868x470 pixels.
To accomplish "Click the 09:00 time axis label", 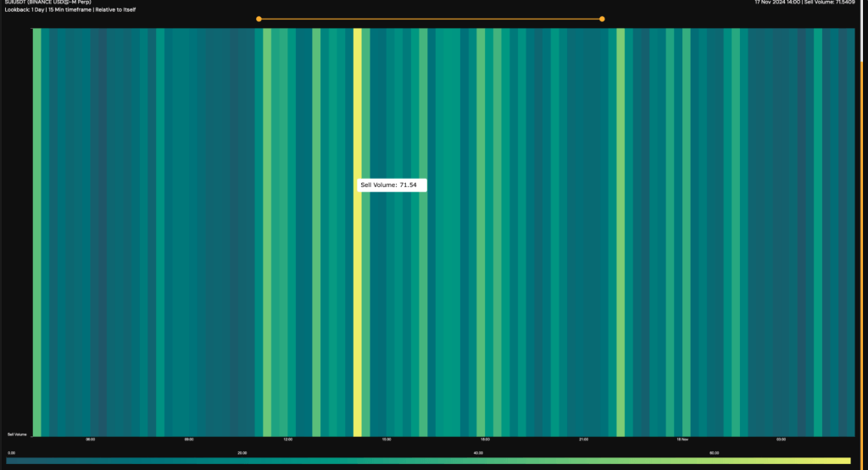I will (189, 440).
